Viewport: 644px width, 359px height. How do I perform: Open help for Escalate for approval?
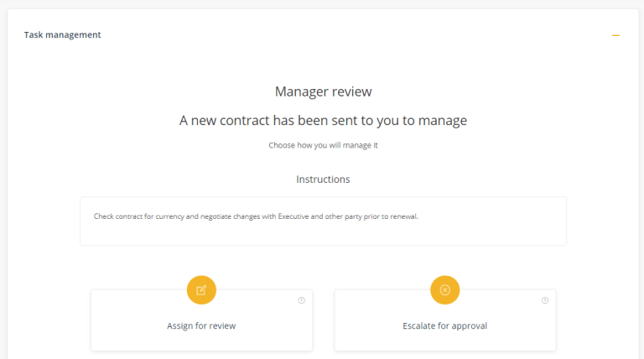pos(545,300)
